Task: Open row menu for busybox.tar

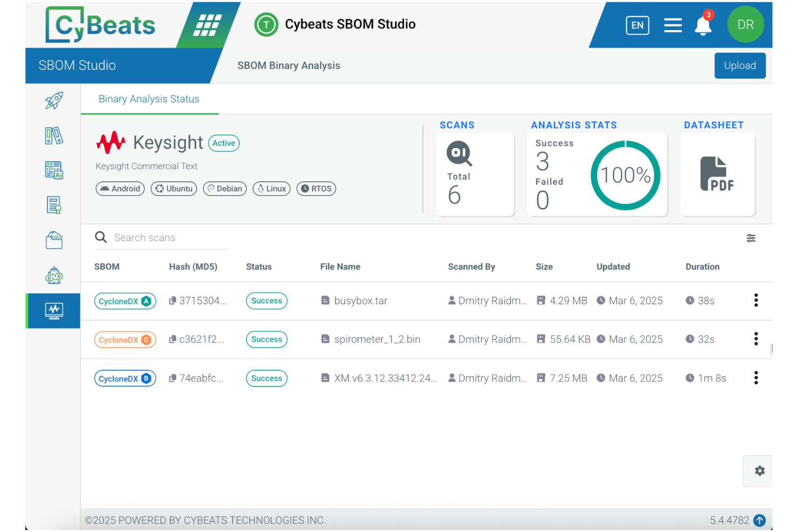Action: coord(756,300)
